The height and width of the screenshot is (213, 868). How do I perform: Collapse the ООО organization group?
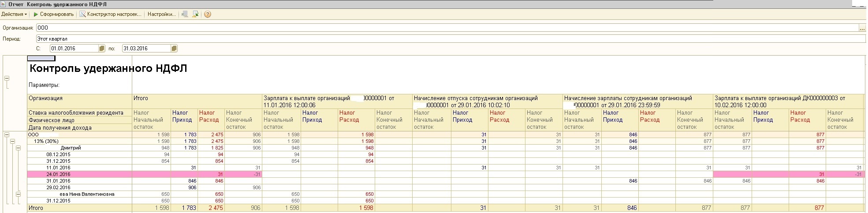[7, 135]
